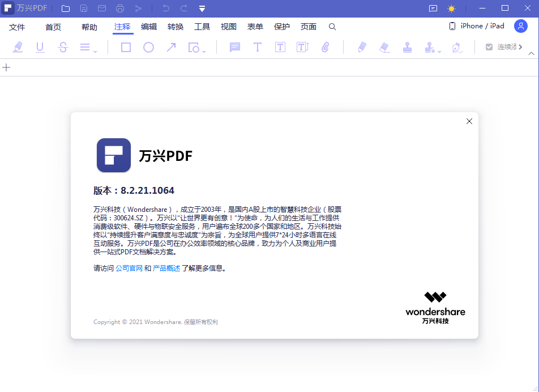Viewport: 539px width, 392px height.
Task: Select the rectangle shape tool
Action: tap(126, 47)
